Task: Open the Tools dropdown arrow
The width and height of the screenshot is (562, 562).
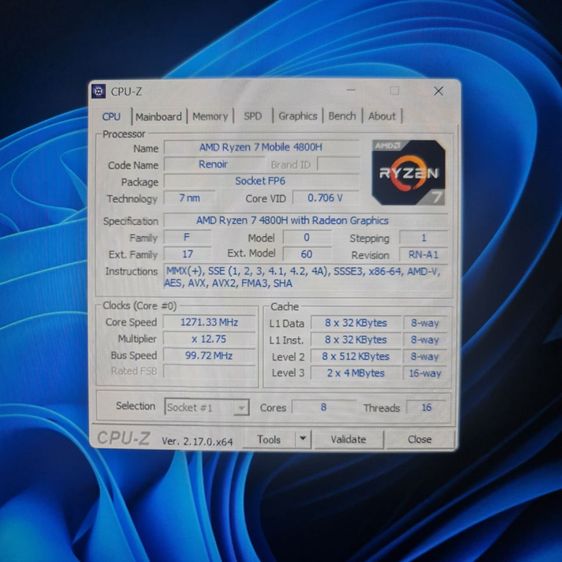Action: (303, 438)
